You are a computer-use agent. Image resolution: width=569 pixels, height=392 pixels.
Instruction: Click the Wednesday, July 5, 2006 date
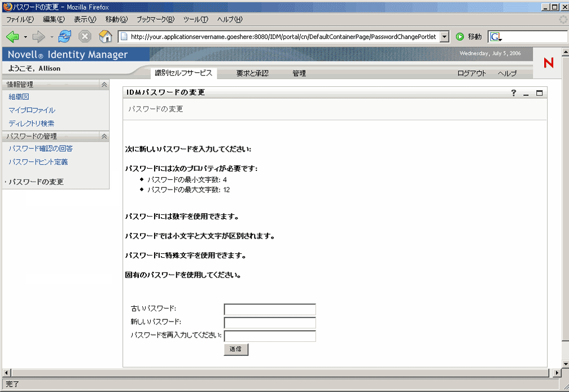[490, 54]
